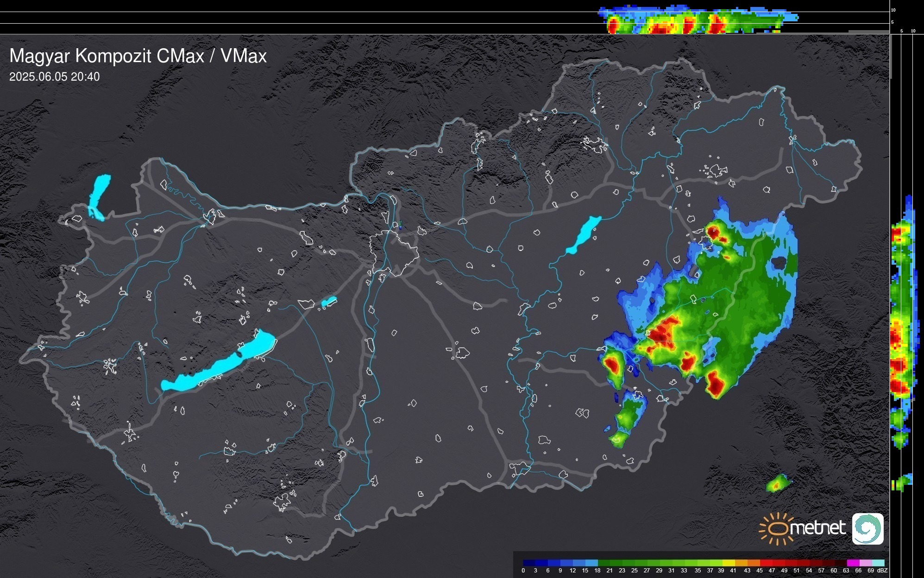Viewport: 924px width, 578px height.
Task: Click the Magyar Kompozit CMax / VMax title
Action: 138,56
